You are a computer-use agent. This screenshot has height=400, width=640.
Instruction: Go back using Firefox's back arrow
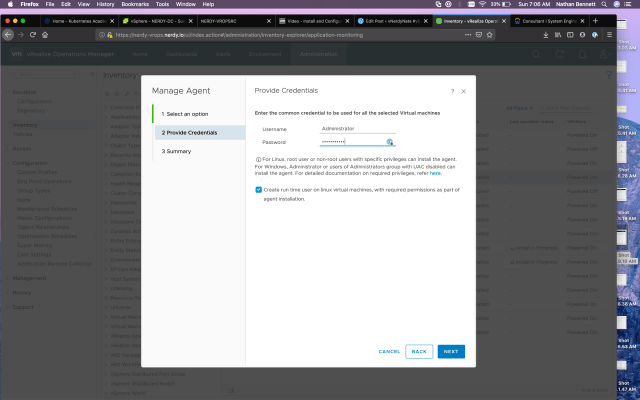pyautogui.click(x=8, y=35)
